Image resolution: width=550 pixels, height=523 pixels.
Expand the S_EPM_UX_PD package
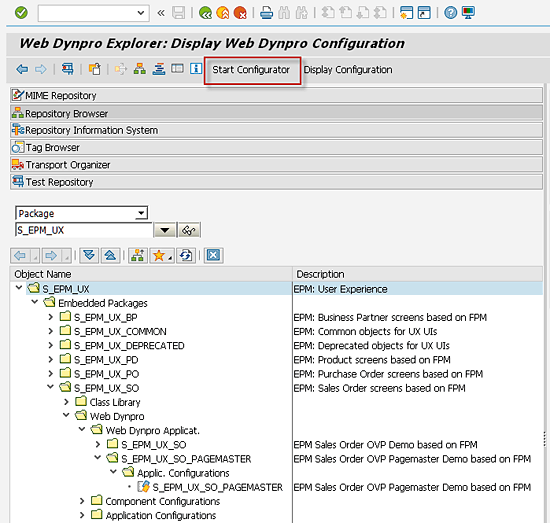click(x=51, y=360)
